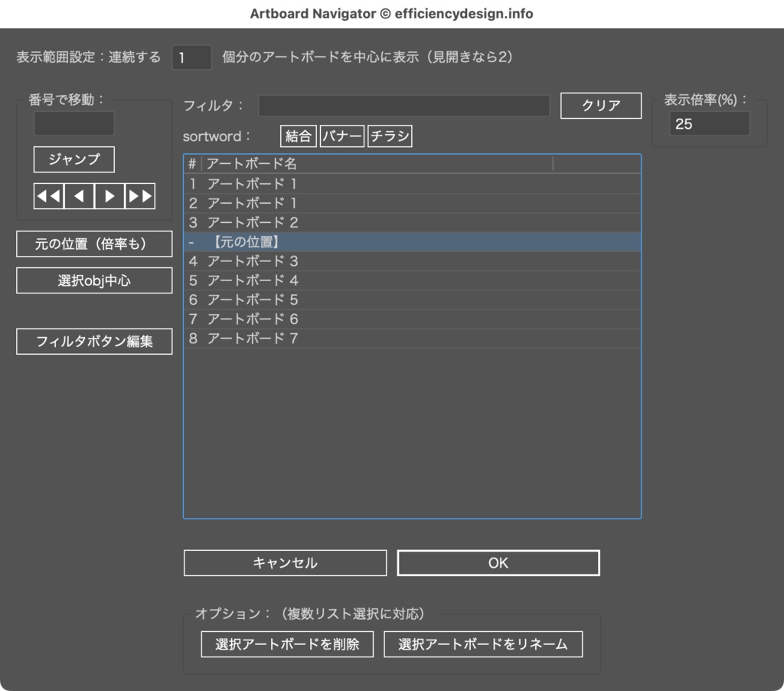Click 元の位置（倍率も） to restore original view
The width and height of the screenshot is (784, 691).
(x=93, y=244)
